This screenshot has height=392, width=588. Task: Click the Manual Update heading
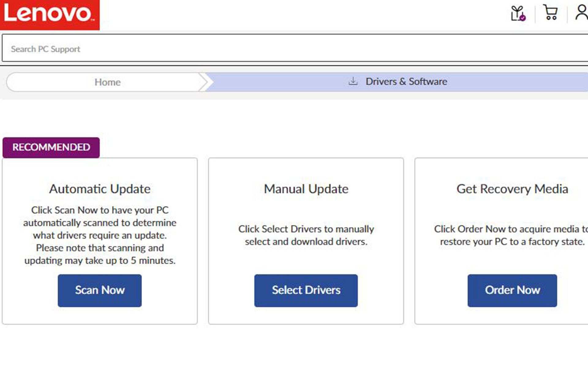306,189
